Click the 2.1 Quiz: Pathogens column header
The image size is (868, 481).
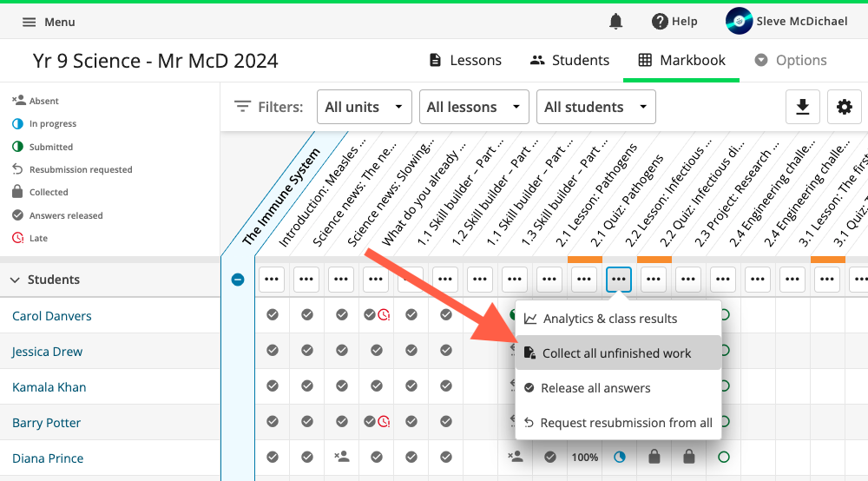click(626, 201)
